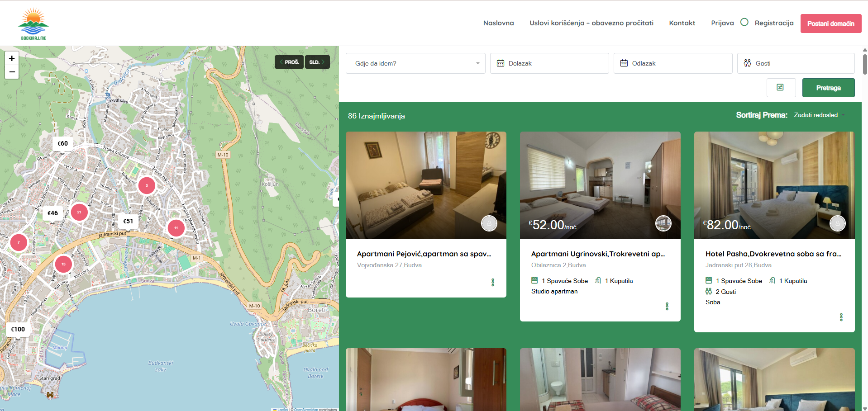Click host avatar on Hotel Pasha photo
This screenshot has height=411, width=868.
(837, 223)
